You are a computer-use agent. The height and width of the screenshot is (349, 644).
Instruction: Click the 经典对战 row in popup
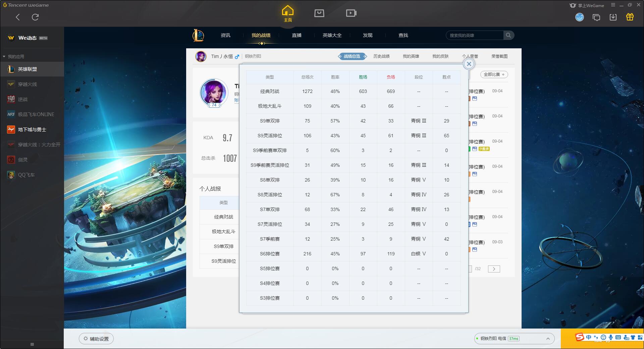coord(354,91)
